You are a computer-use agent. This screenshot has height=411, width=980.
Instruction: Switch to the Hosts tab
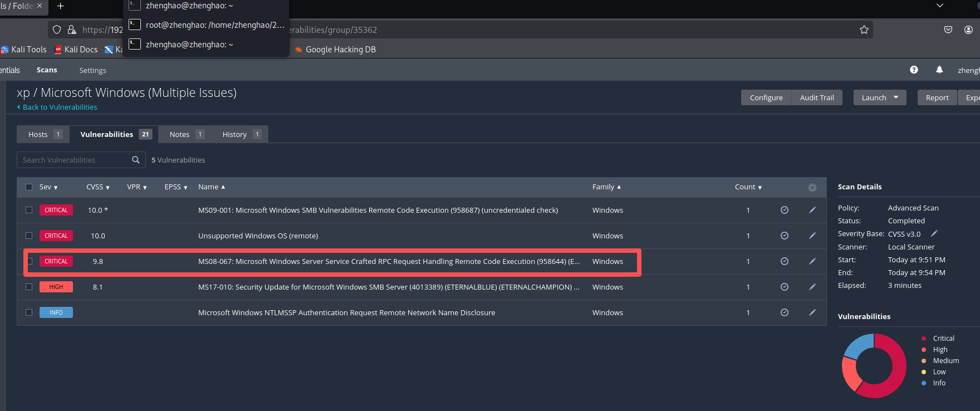(43, 134)
